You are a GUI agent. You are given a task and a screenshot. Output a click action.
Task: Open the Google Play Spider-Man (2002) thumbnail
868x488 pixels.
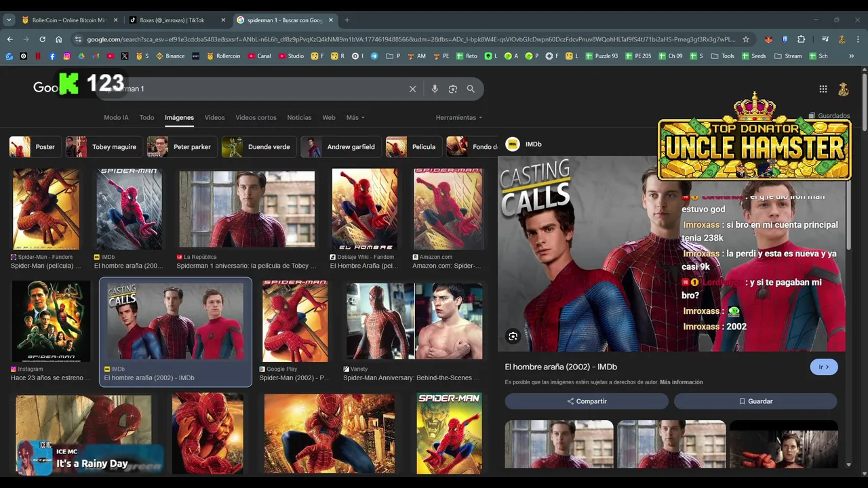tap(295, 321)
